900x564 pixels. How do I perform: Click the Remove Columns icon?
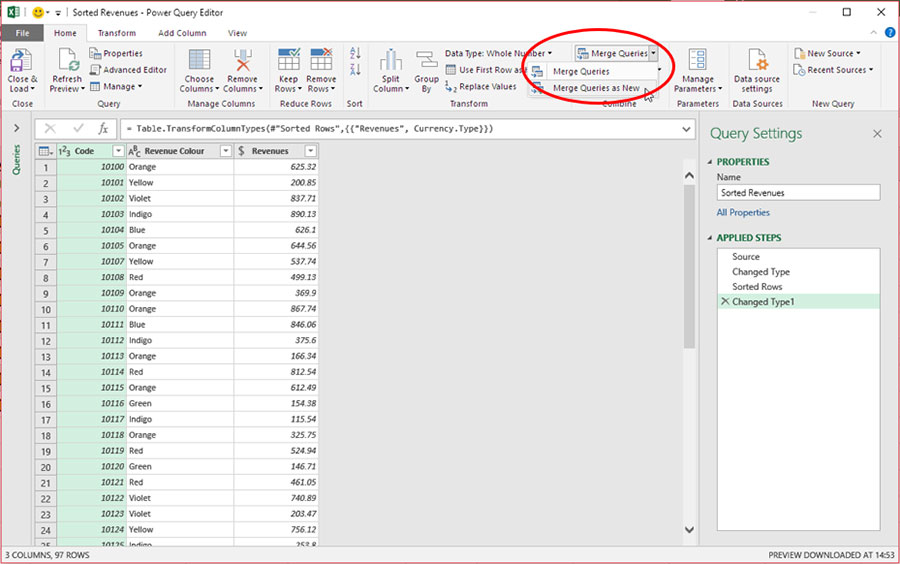point(243,60)
